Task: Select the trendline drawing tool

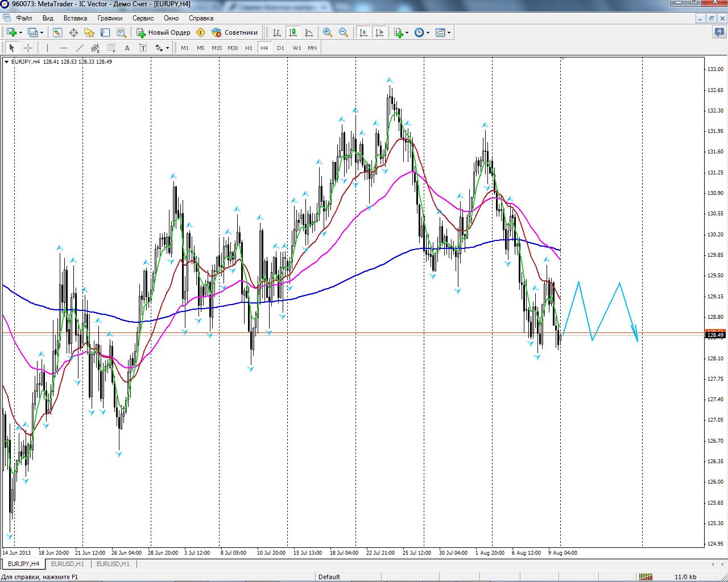Action: point(80,48)
